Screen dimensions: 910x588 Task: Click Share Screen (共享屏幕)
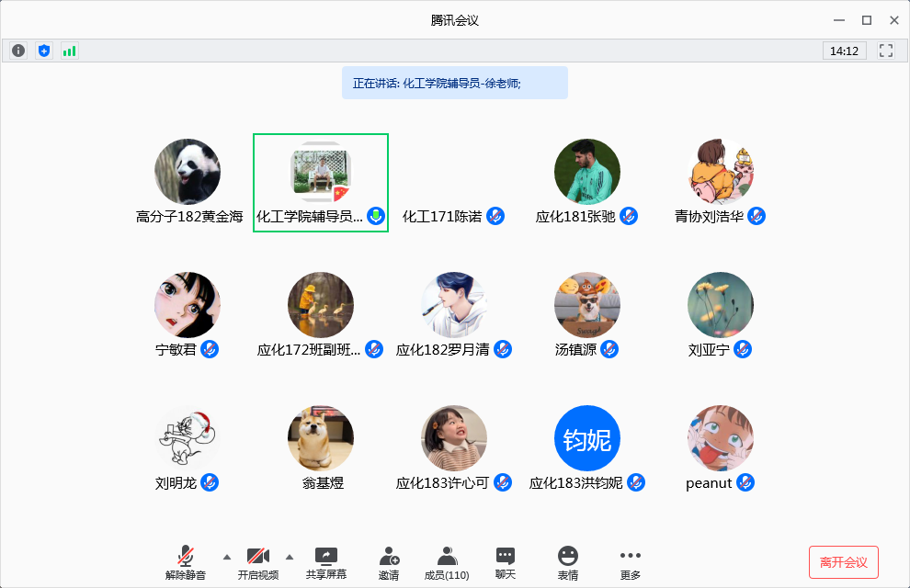tap(326, 563)
